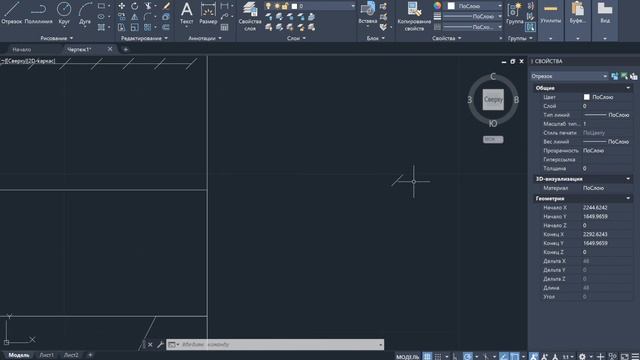
Task: Collapse the Геометрия section
Action: pos(628,198)
